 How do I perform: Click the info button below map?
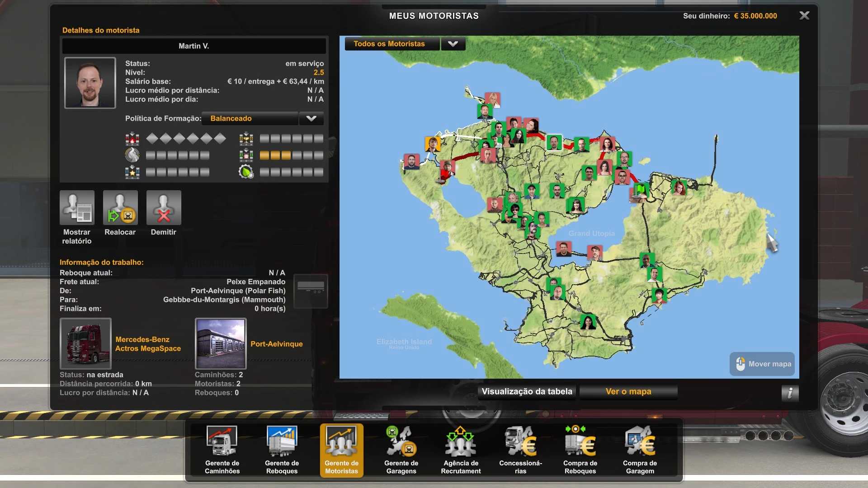790,393
